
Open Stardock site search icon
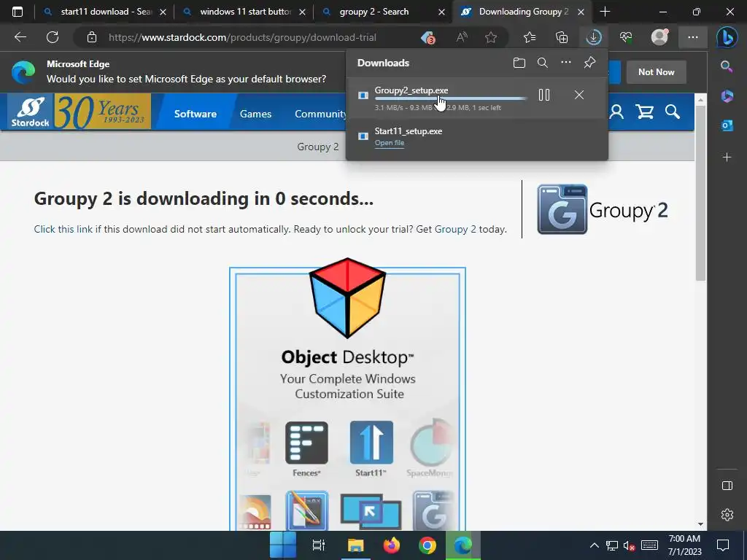(x=673, y=112)
